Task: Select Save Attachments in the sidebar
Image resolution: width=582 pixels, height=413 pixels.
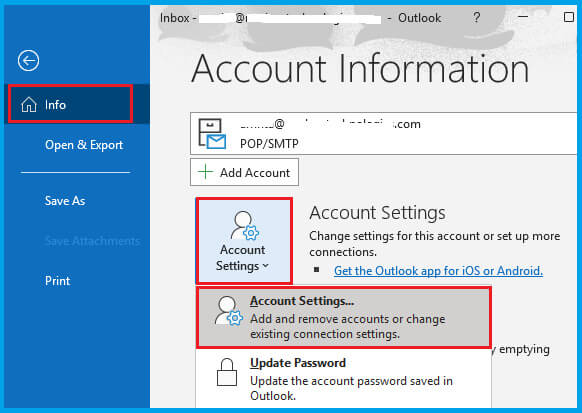Action: tap(92, 241)
